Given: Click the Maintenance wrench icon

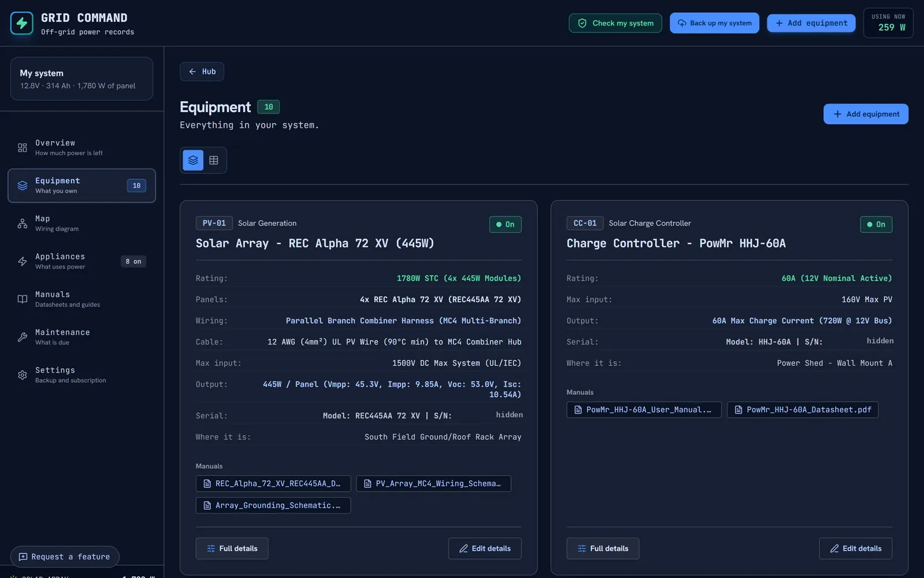Looking at the screenshot, I should tap(23, 337).
